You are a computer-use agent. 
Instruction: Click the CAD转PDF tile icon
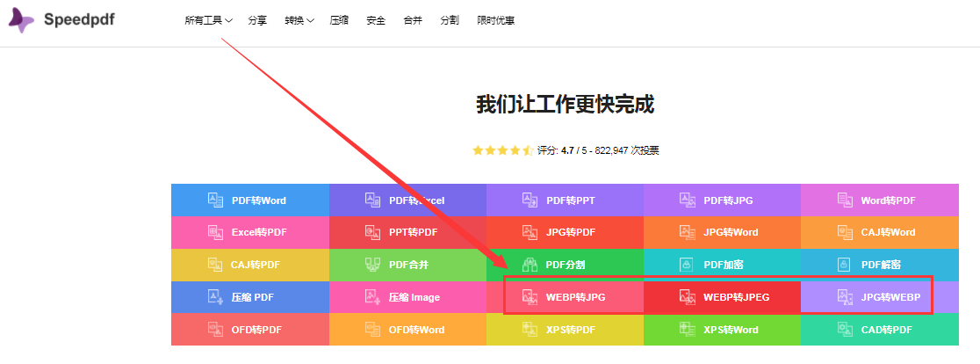coord(845,329)
